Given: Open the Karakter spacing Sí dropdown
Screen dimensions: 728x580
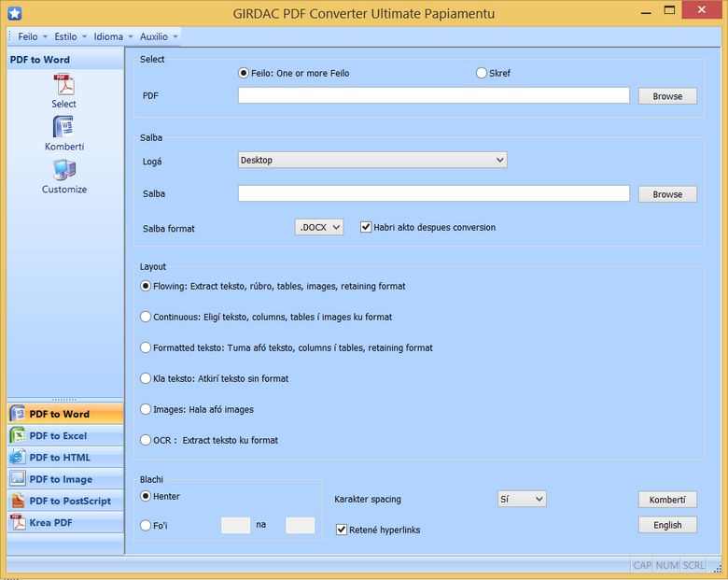Looking at the screenshot, I should pyautogui.click(x=522, y=499).
